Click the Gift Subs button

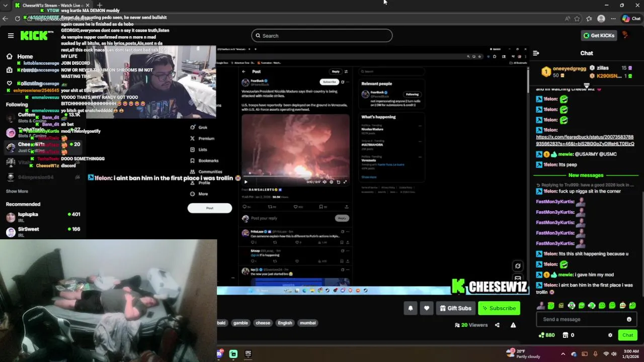[x=456, y=308]
